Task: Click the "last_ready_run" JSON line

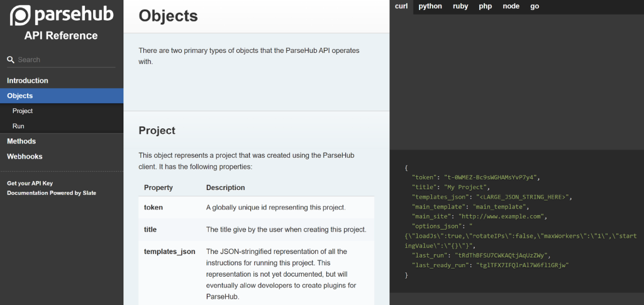Action: point(491,265)
